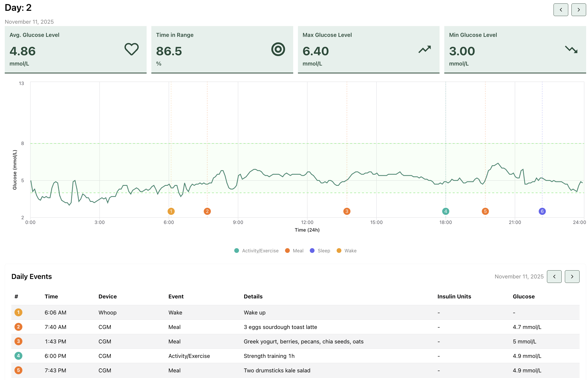Toggle Meal series in chart legend
588x380 pixels.
[294, 251]
